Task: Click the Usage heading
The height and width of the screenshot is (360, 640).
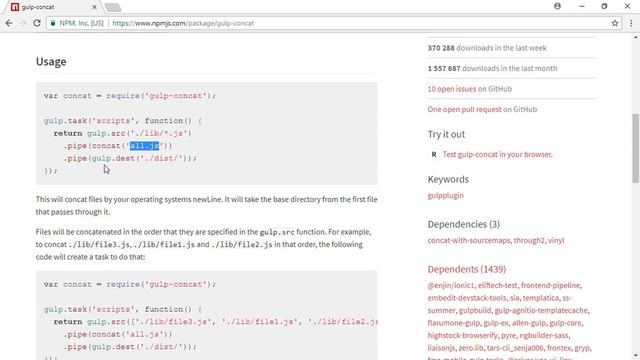Action: [51, 61]
